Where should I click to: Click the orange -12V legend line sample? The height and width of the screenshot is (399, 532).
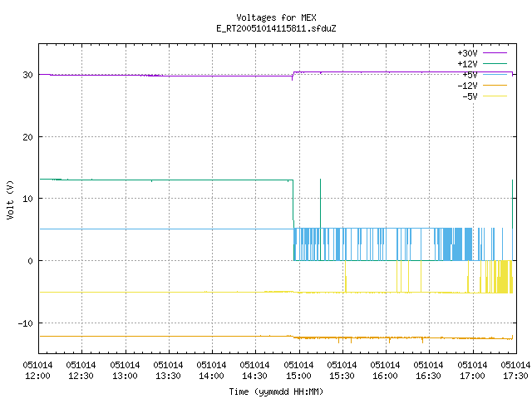495,85
